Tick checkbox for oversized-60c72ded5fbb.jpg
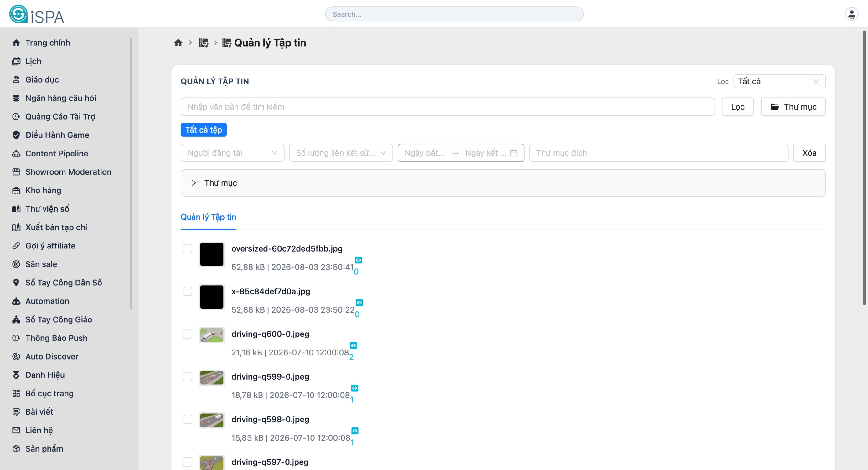The width and height of the screenshot is (868, 470). [187, 249]
